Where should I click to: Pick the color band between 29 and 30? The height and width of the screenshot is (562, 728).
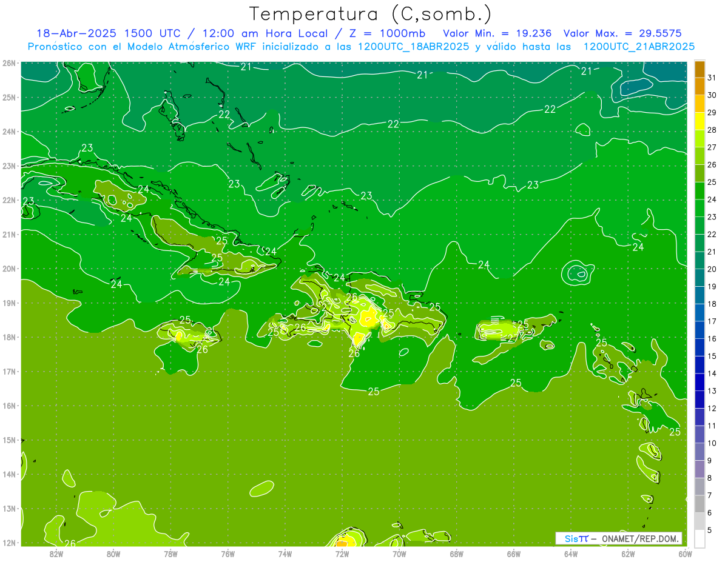[699, 104]
